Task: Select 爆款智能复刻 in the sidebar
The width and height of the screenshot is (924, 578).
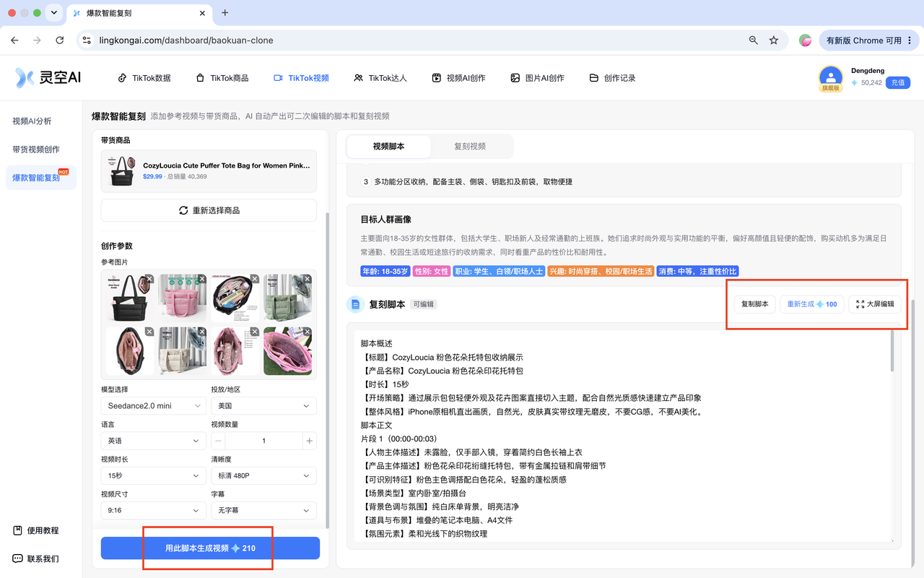Action: tap(41, 178)
